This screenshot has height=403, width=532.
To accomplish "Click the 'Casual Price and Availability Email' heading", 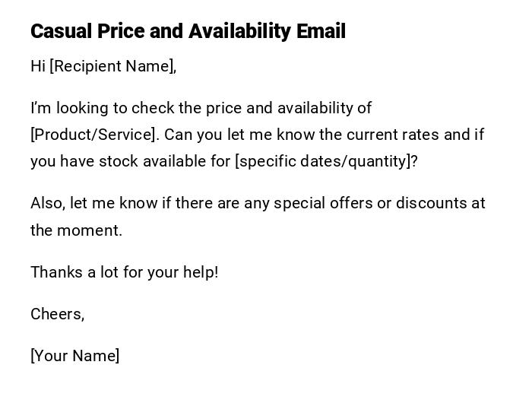I will coord(188,31).
